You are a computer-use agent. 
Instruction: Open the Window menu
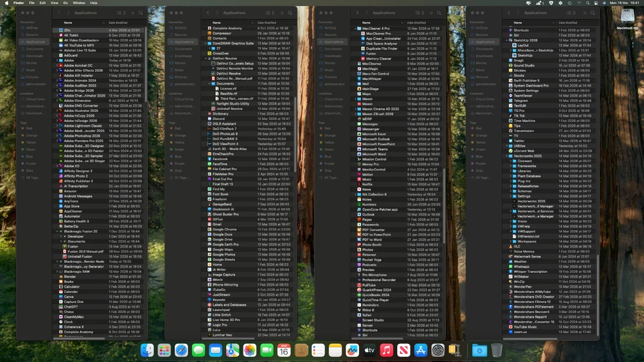coord(79,3)
